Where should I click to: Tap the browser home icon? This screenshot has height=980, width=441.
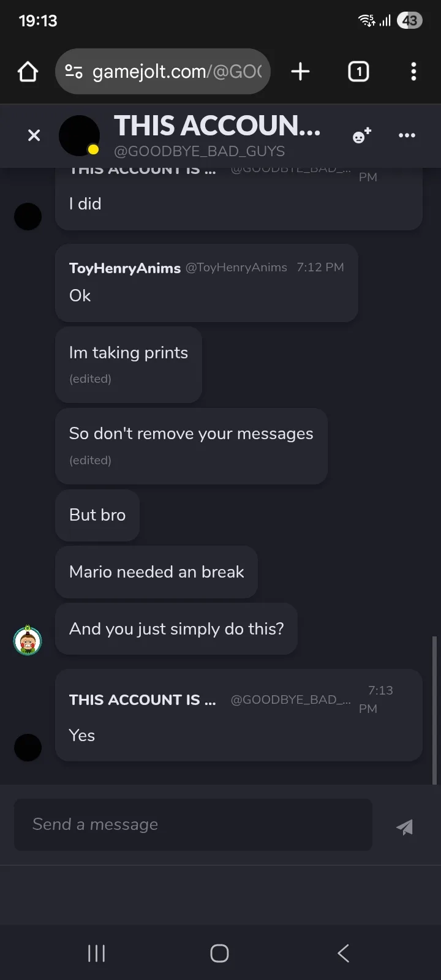pyautogui.click(x=28, y=72)
